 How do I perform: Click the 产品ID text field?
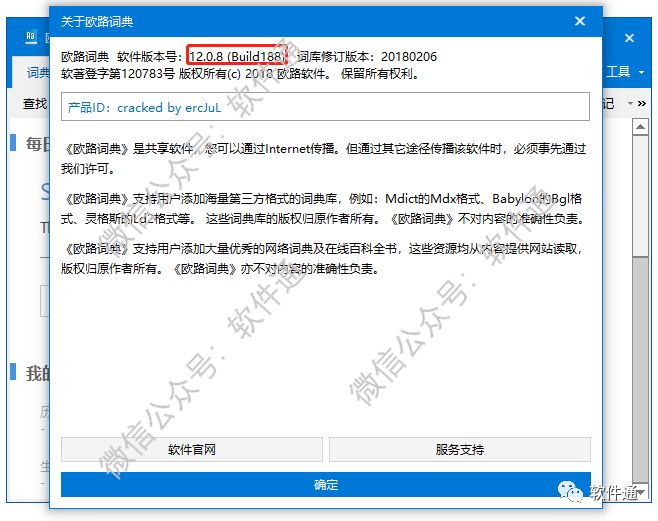pyautogui.click(x=325, y=107)
